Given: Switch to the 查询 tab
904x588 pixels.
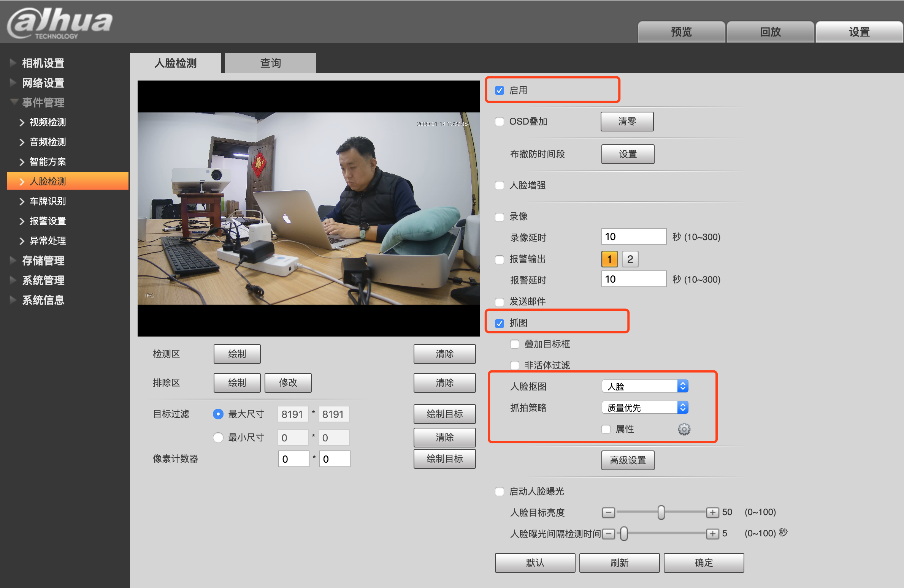Looking at the screenshot, I should click(270, 63).
